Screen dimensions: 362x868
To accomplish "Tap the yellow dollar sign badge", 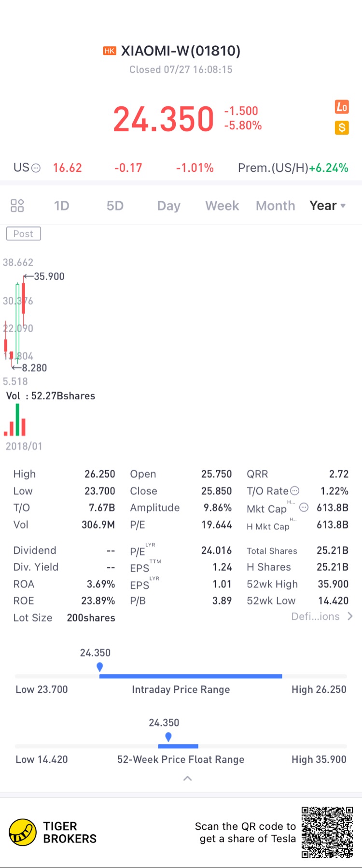I will tap(342, 127).
